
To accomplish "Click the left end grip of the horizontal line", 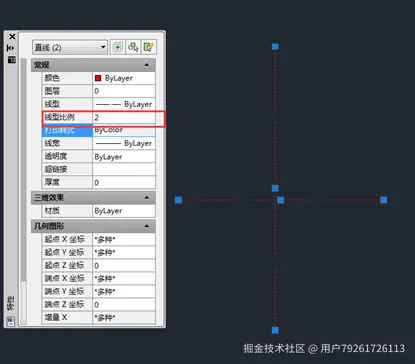I will click(x=178, y=200).
